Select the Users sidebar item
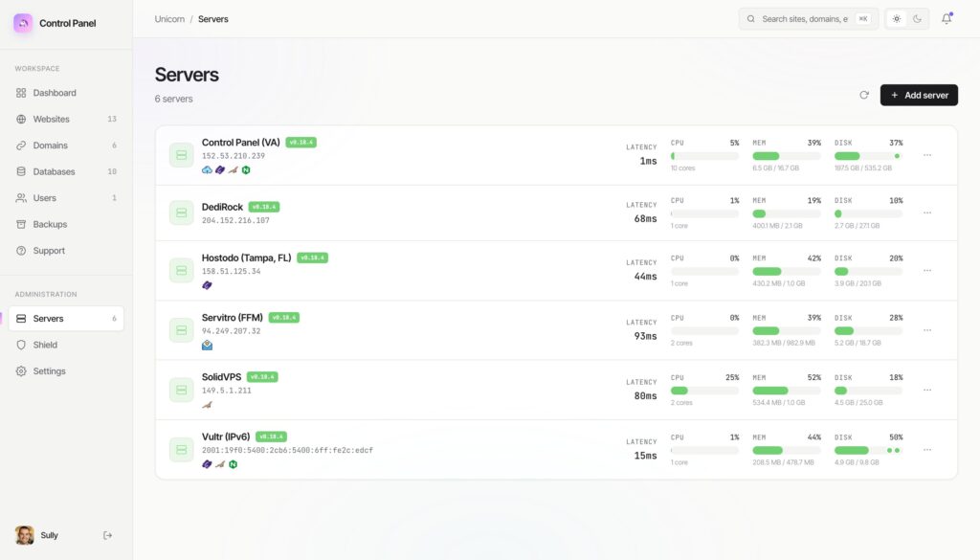The image size is (980, 560). coord(66,197)
